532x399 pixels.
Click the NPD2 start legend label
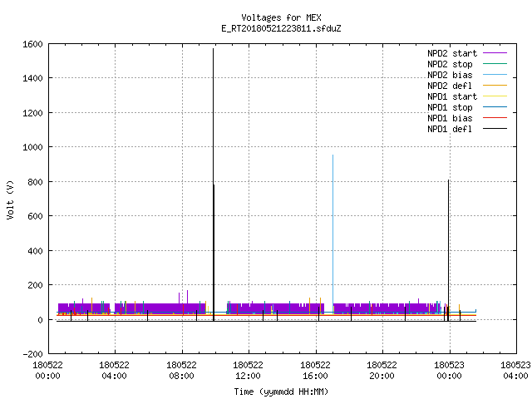(x=452, y=53)
